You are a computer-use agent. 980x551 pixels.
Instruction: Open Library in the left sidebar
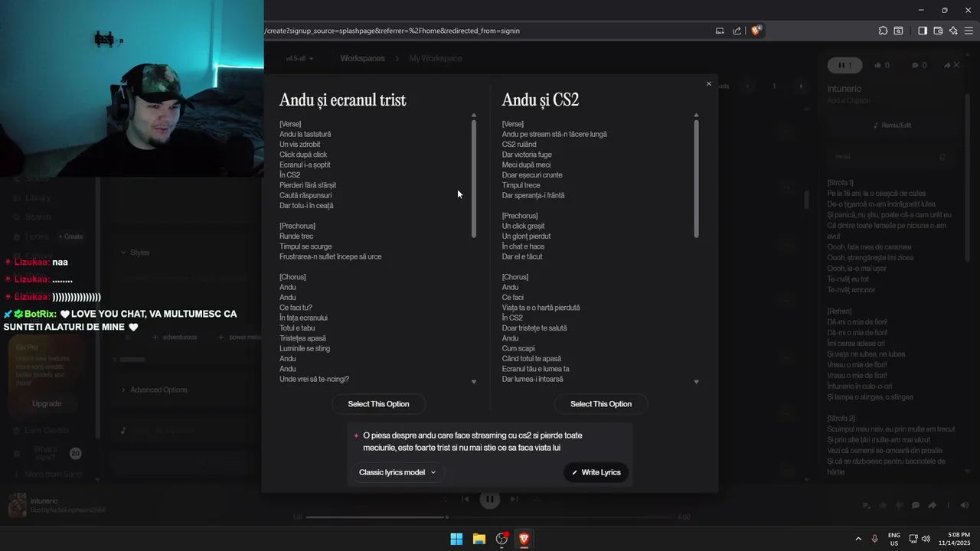pyautogui.click(x=32, y=197)
